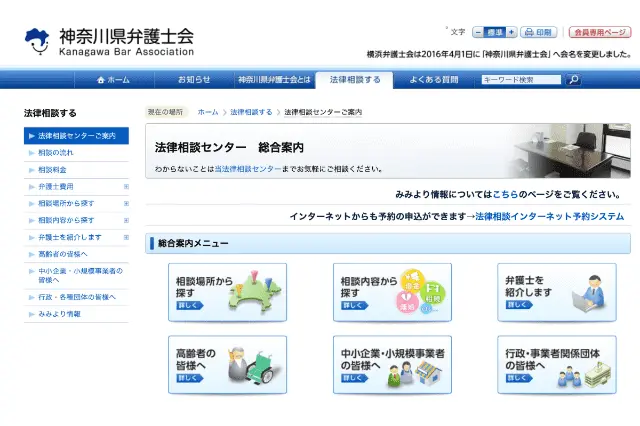Open 相談内容から探す sidebar item
This screenshot has height=426, width=640.
(x=66, y=220)
